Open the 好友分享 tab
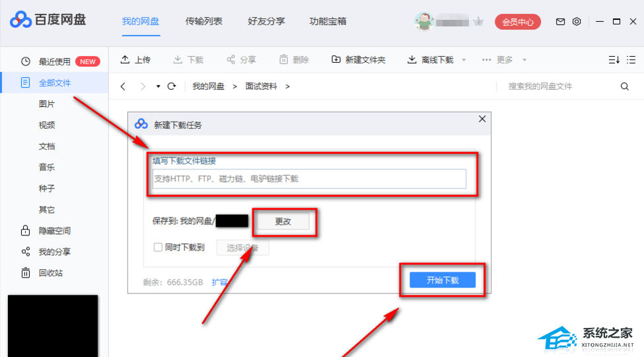644x357 pixels. (266, 21)
